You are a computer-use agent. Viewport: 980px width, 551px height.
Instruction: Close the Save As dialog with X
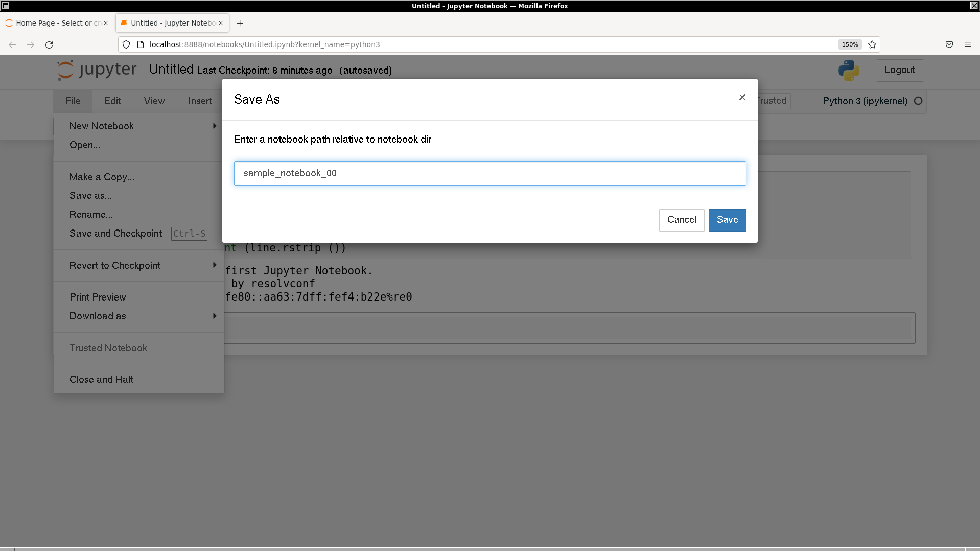(742, 97)
